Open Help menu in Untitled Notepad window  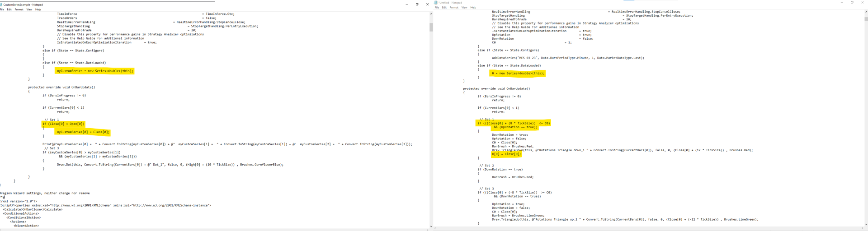(473, 7)
